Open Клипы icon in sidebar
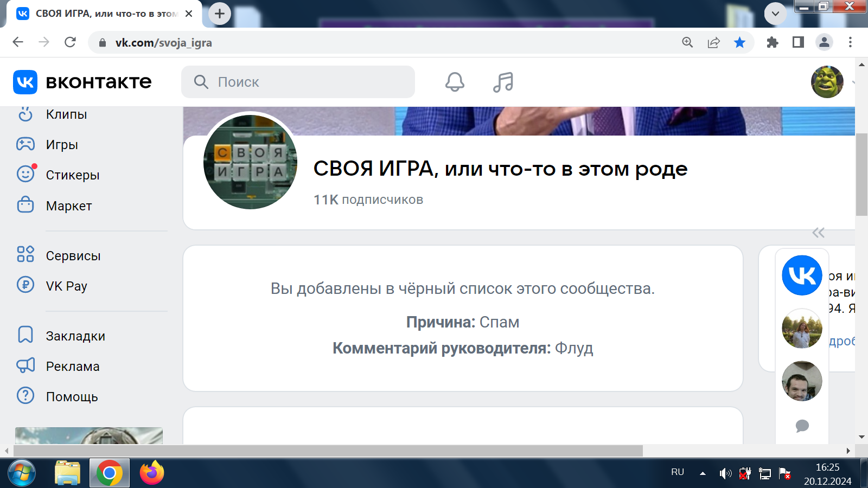The image size is (868, 488). click(x=25, y=114)
